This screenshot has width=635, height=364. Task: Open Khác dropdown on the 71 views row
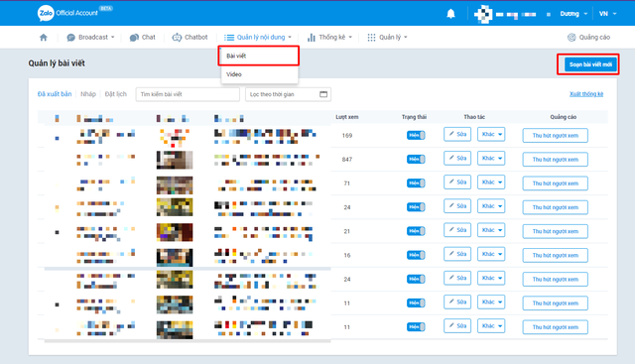[x=491, y=182]
